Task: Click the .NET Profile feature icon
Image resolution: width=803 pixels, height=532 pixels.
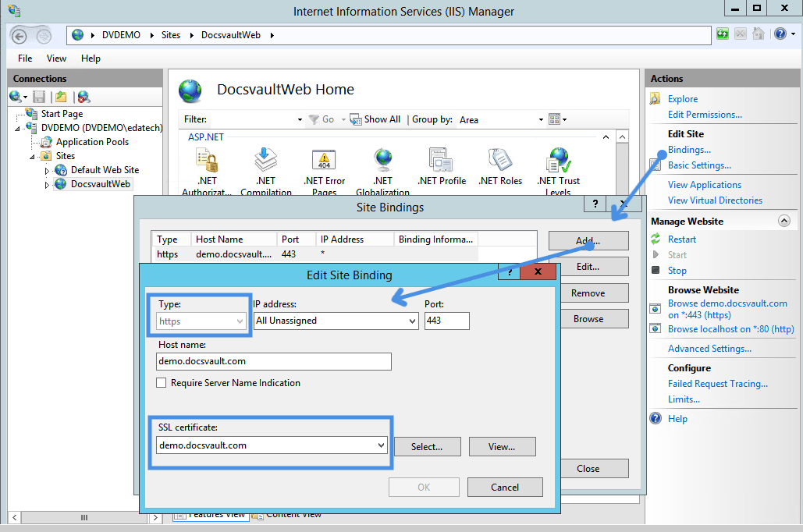Action: (x=441, y=161)
